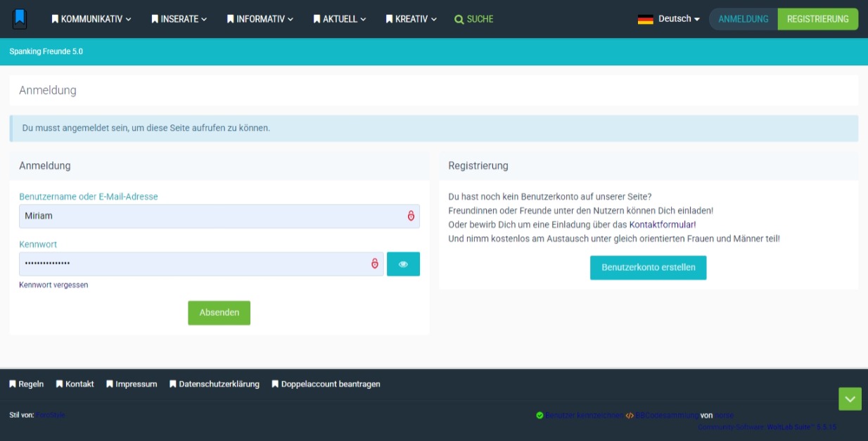Click the Benutzerkonto erstellen button
The height and width of the screenshot is (441, 868).
click(648, 267)
